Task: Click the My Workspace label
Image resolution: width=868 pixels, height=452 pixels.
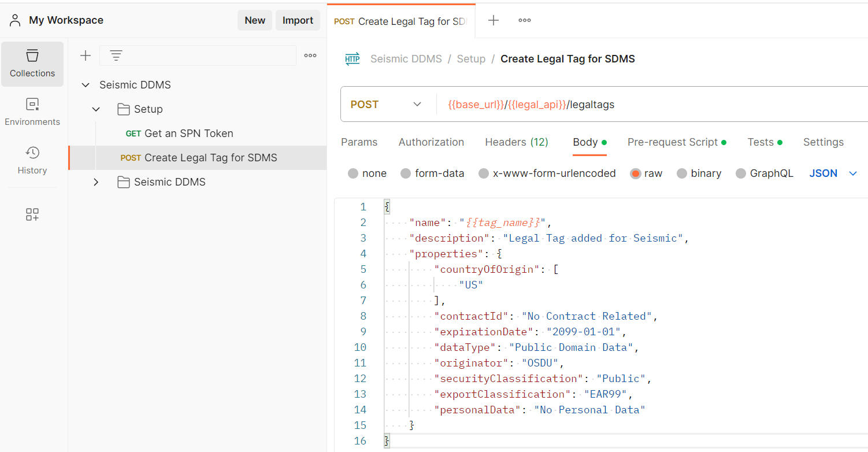Action: (x=66, y=20)
